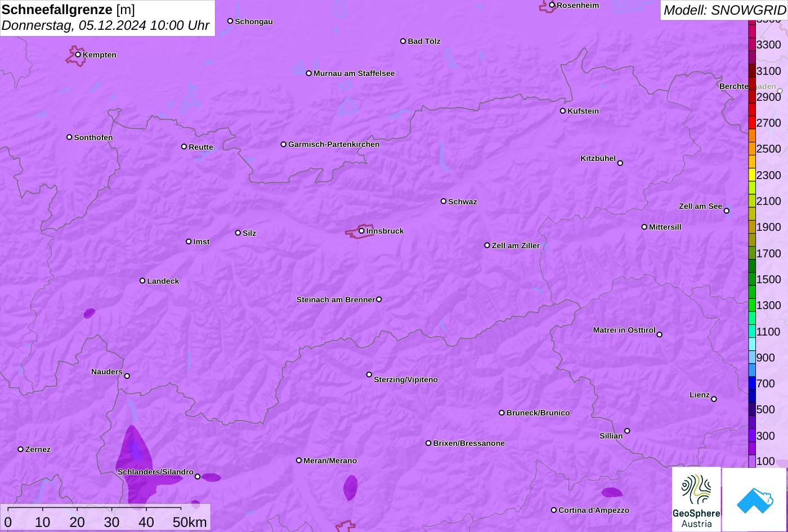Click the Zernez place name
Viewport: 788px width, 532px height.
click(x=38, y=449)
